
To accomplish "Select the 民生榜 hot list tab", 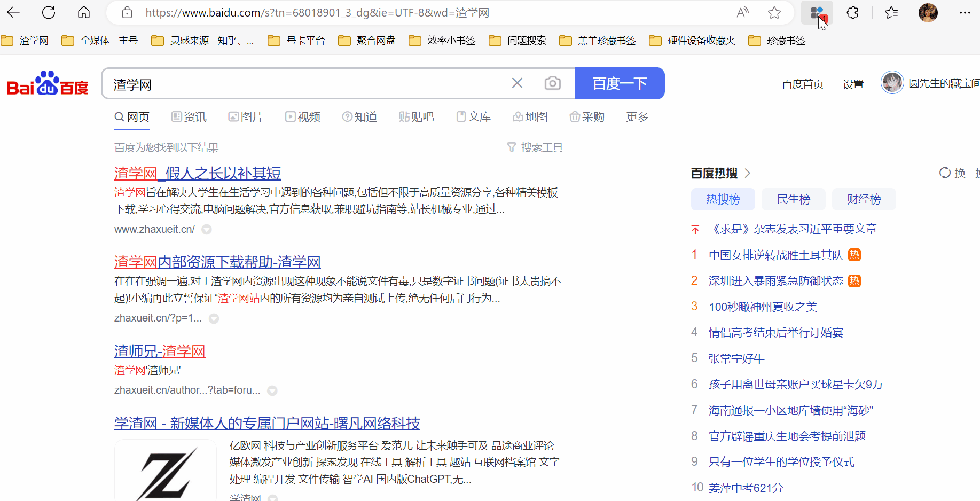I will [x=793, y=199].
